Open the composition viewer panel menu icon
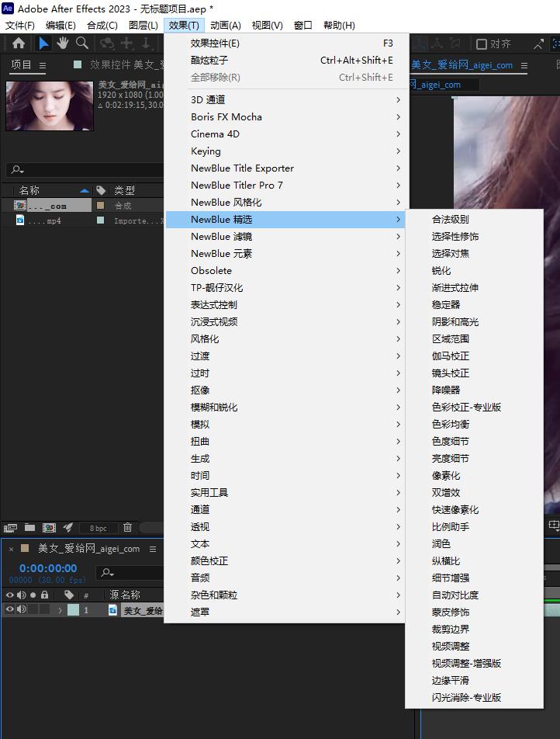This screenshot has width=560, height=739. (x=524, y=65)
